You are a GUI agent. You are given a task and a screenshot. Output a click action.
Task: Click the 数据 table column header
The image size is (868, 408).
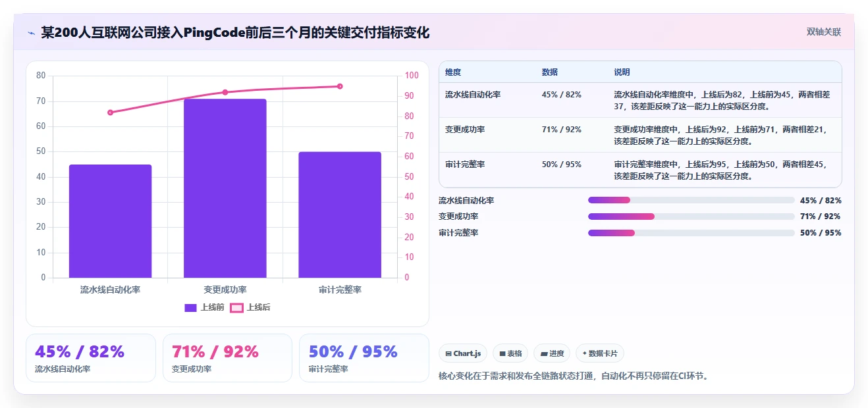tap(550, 72)
